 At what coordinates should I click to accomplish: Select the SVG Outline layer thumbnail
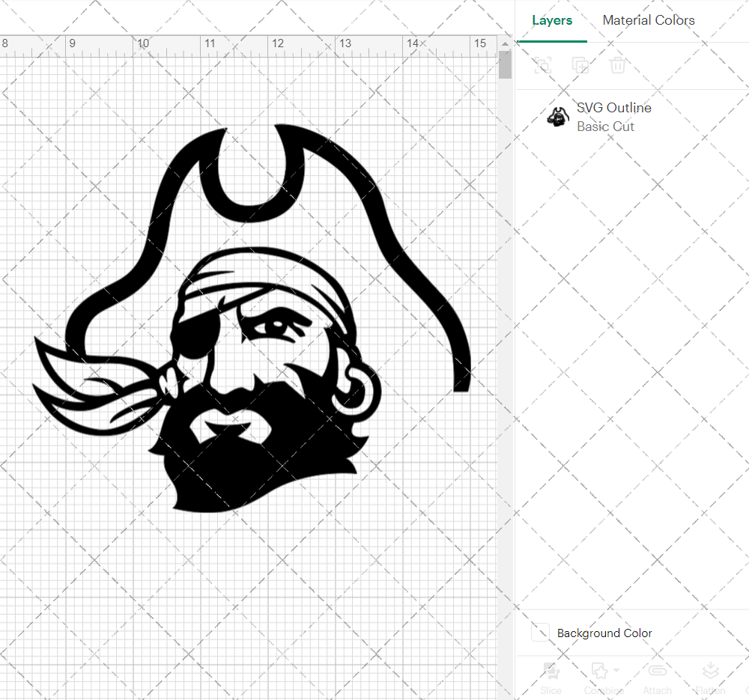557,117
